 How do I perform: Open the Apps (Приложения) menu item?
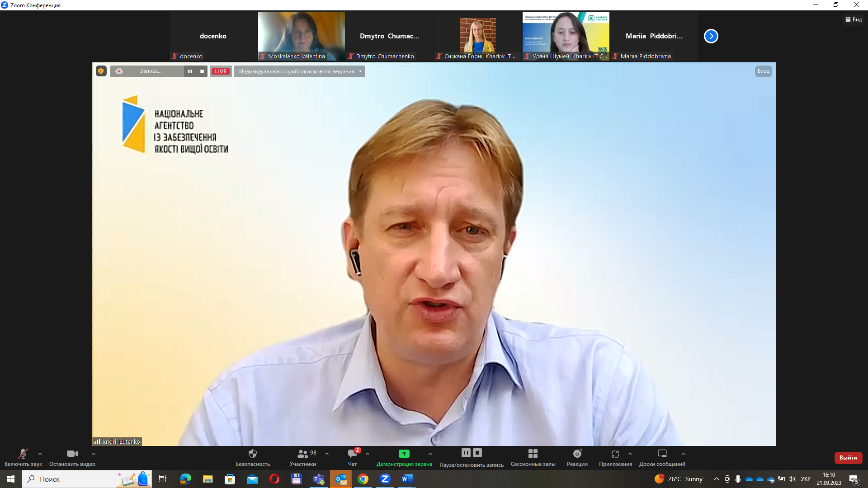click(615, 454)
